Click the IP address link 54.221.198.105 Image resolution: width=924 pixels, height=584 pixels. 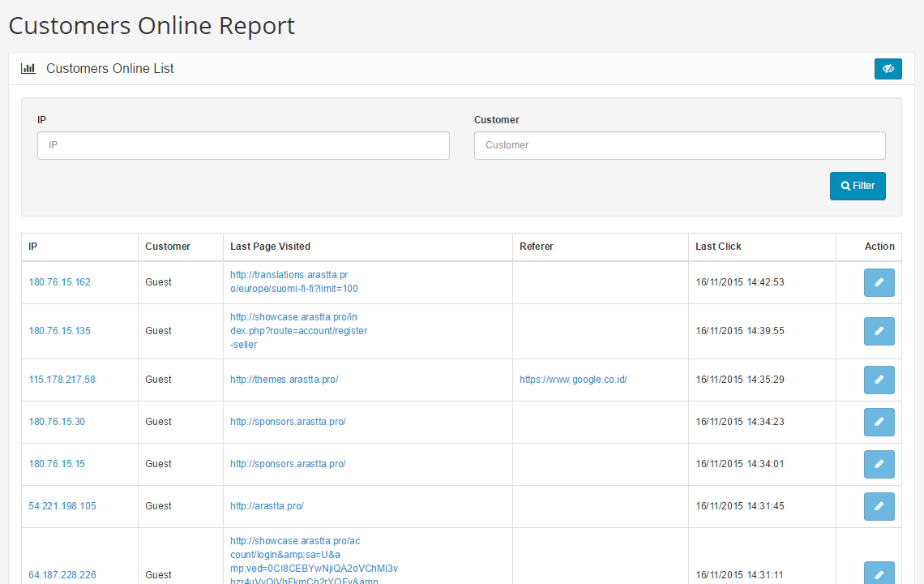tap(62, 506)
